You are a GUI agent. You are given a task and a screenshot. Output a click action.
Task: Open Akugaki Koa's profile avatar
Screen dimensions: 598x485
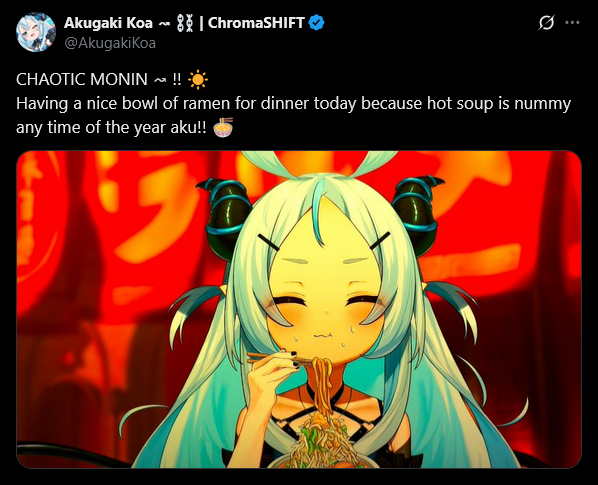[x=36, y=32]
